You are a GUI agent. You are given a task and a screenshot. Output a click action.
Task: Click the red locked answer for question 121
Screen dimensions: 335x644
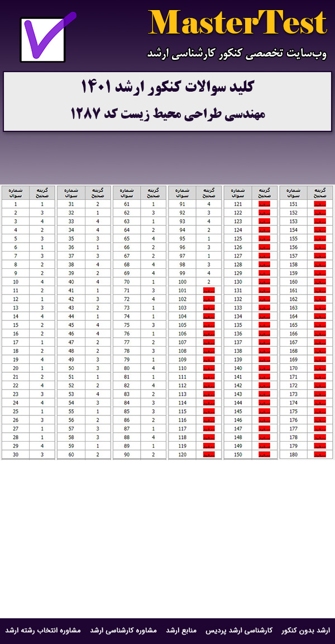265,204
